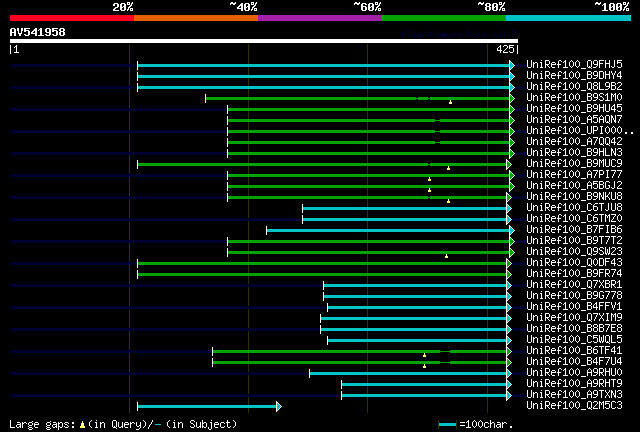Select hit label UniRef100_B9HLN3
The height and width of the screenshot is (432, 640).
coord(574,152)
